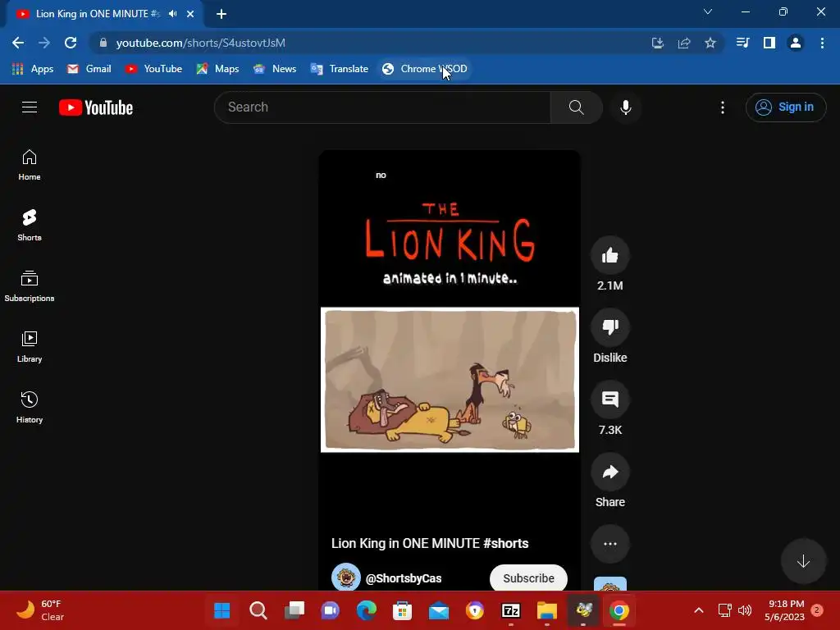Screen dimensions: 840x630
Task: Mute tab audio speaker icon
Action: click(172, 14)
